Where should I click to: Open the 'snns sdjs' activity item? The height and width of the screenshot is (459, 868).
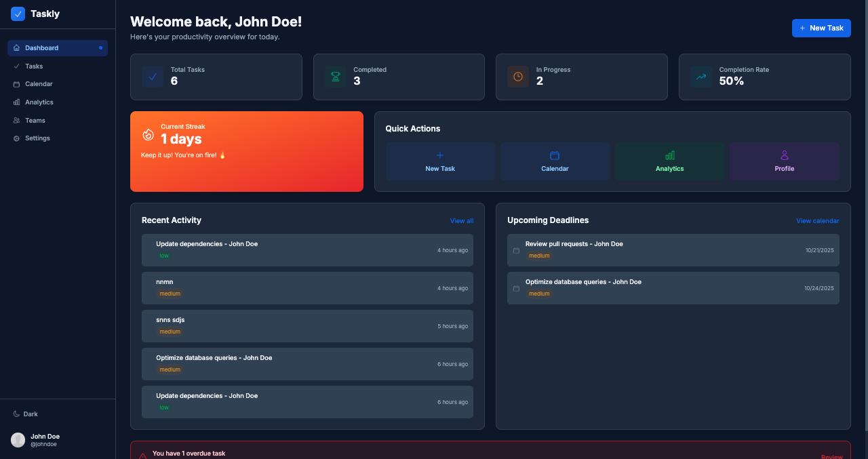(x=307, y=326)
